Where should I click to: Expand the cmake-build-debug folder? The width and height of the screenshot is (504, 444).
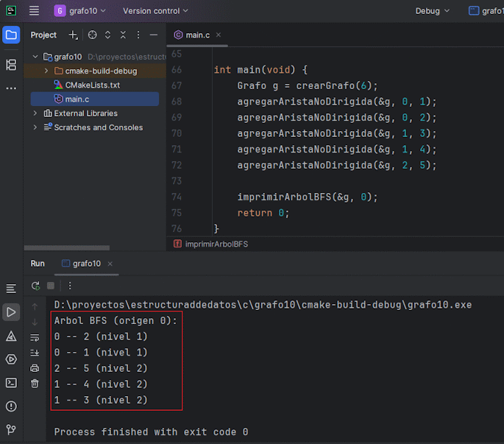47,71
